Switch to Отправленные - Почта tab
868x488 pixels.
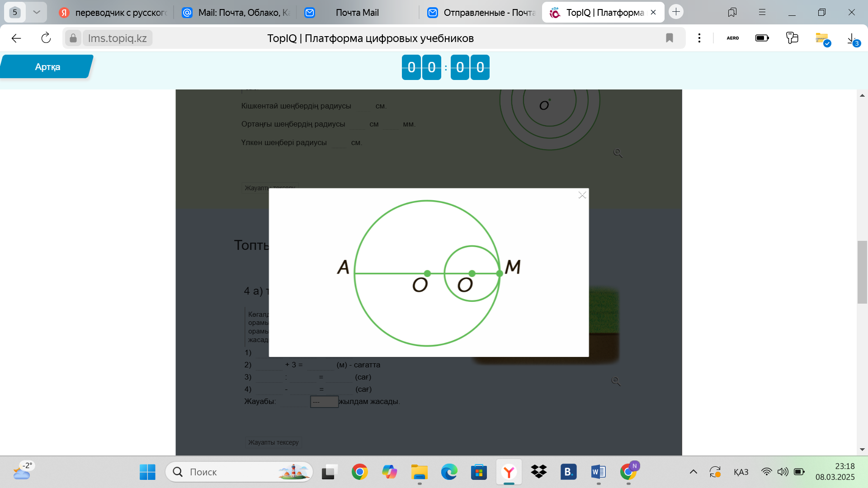(x=481, y=13)
